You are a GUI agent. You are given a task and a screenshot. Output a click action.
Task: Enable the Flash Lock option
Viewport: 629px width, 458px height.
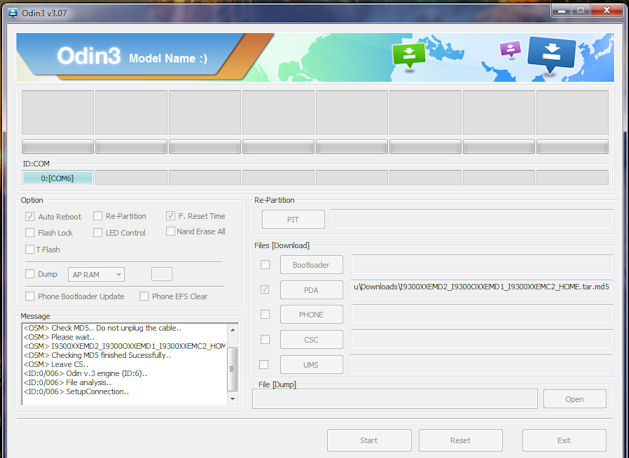[30, 233]
